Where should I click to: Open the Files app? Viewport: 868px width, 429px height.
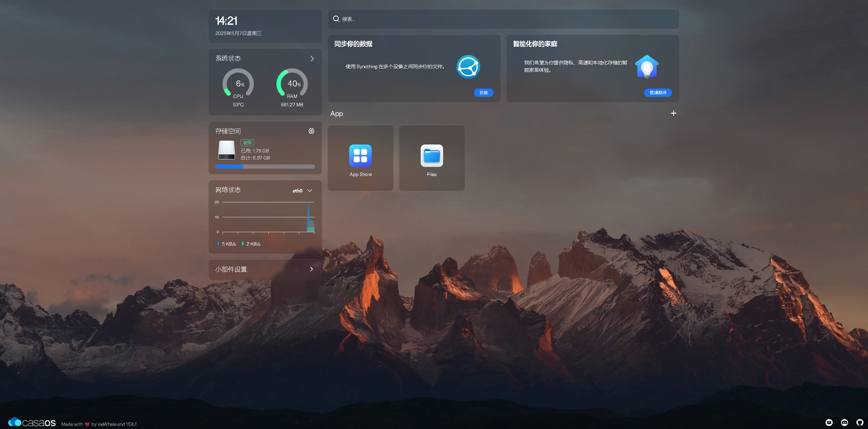pos(432,156)
